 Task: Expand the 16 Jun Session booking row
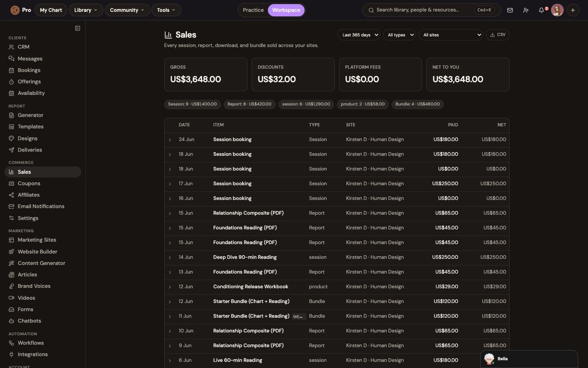click(x=170, y=199)
